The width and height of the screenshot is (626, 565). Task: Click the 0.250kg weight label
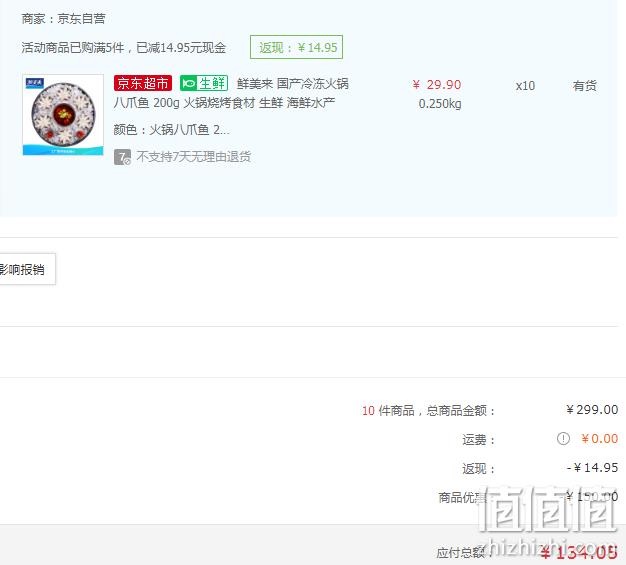[440, 104]
